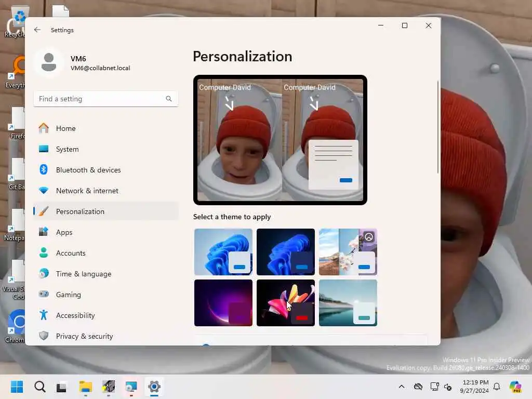Screen dimensions: 532x399
Task: Click the System monitor icon
Action: click(x=44, y=149)
